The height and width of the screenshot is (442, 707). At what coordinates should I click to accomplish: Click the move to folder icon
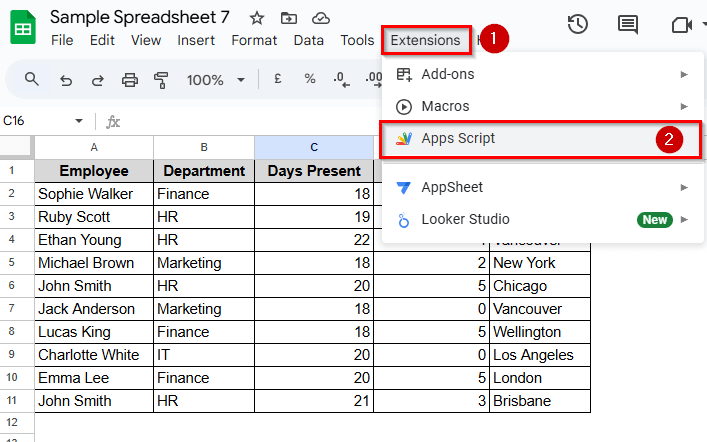pos(289,18)
